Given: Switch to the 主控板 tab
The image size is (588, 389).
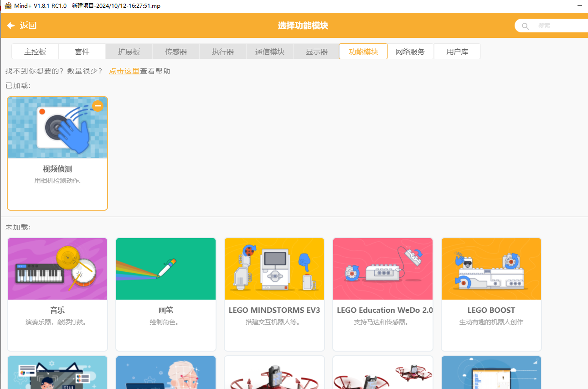Looking at the screenshot, I should pos(35,52).
